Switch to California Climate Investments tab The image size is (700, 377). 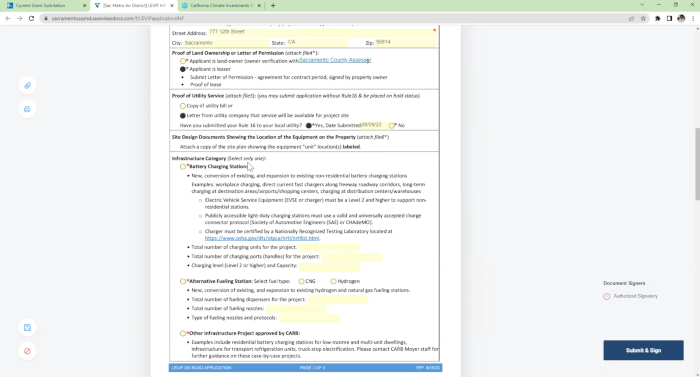218,5
